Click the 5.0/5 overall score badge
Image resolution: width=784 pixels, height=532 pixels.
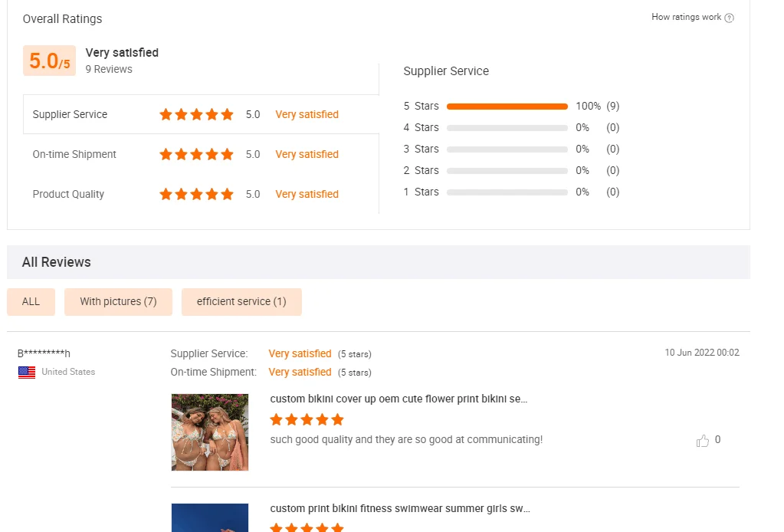click(x=49, y=61)
